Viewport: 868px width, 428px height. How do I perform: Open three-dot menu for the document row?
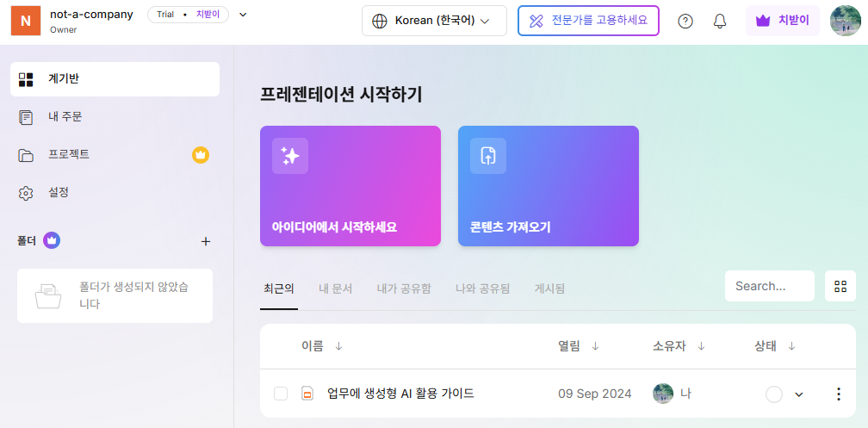coord(839,394)
